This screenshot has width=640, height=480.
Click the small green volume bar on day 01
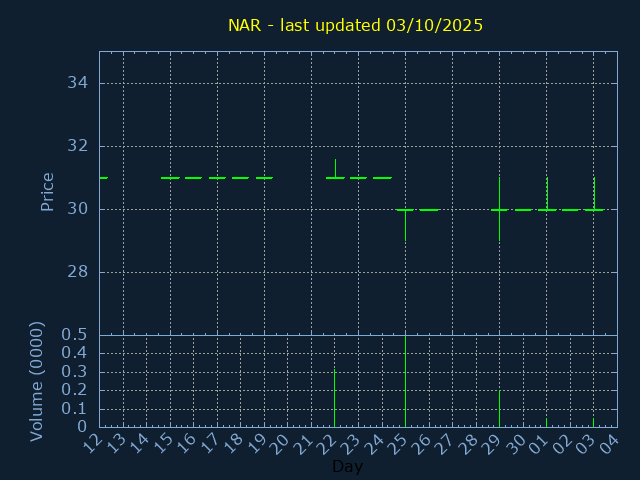[x=546, y=422]
